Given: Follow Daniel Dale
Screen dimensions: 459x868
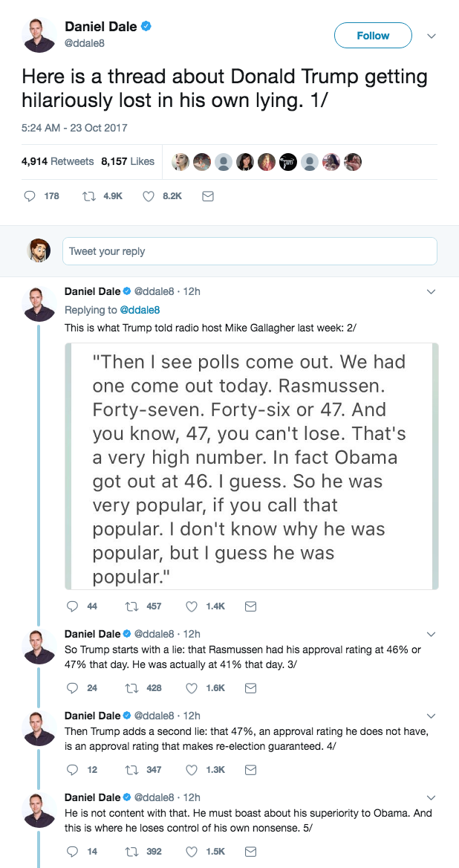Looking at the screenshot, I should (x=373, y=36).
